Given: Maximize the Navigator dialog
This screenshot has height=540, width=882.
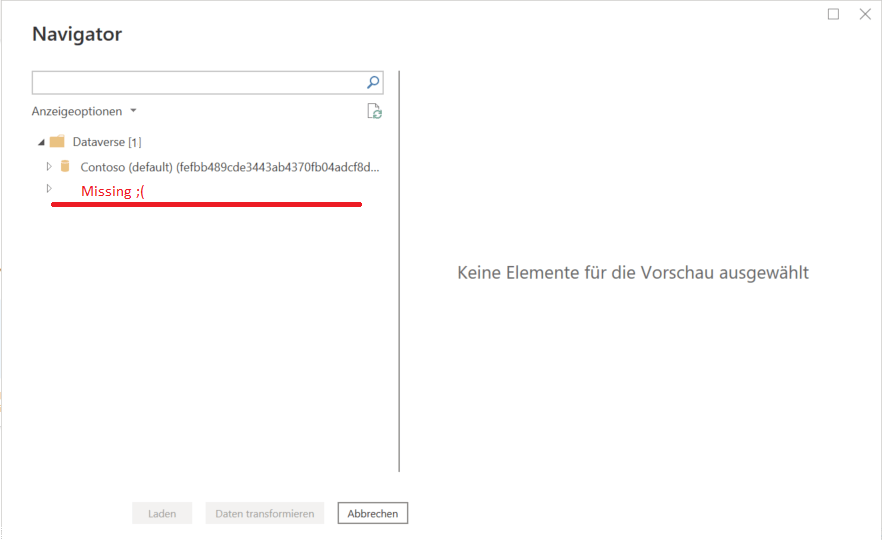Looking at the screenshot, I should 834,14.
